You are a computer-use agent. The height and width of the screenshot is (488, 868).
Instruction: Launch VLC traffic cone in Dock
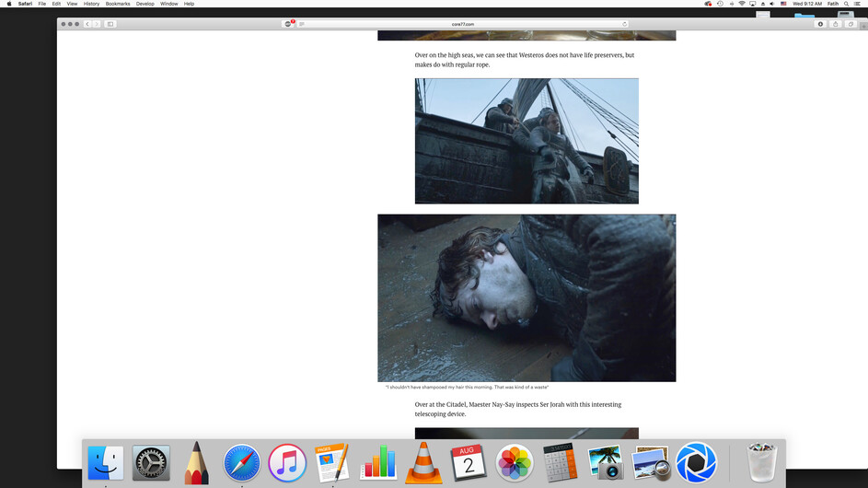point(423,463)
